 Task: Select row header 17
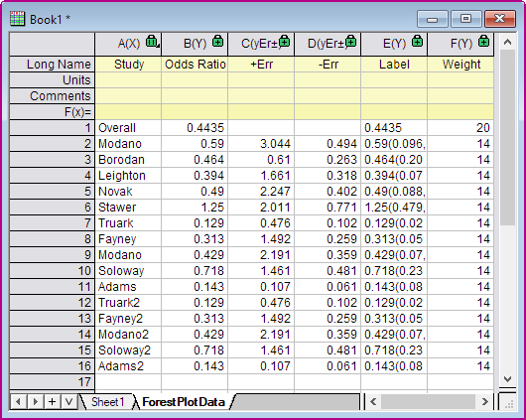click(x=52, y=382)
